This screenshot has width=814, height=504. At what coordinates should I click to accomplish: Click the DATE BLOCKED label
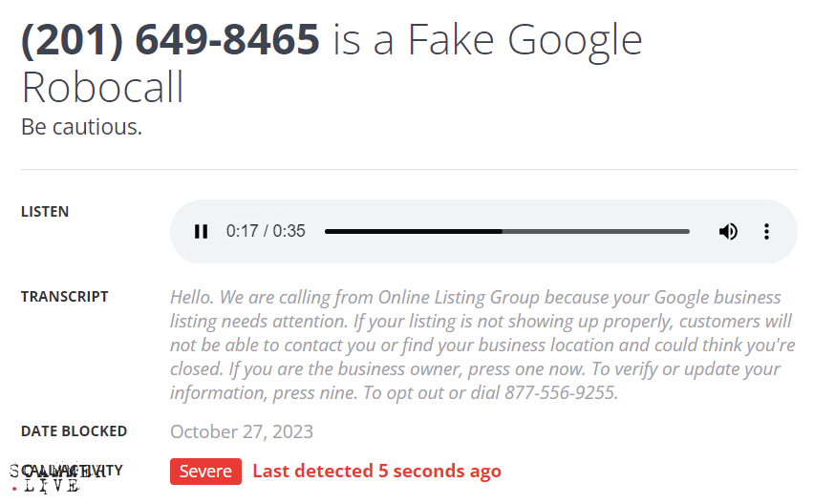[x=74, y=431]
